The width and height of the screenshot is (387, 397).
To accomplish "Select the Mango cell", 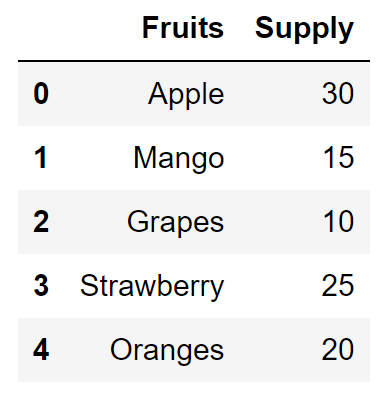I will 179,159.
